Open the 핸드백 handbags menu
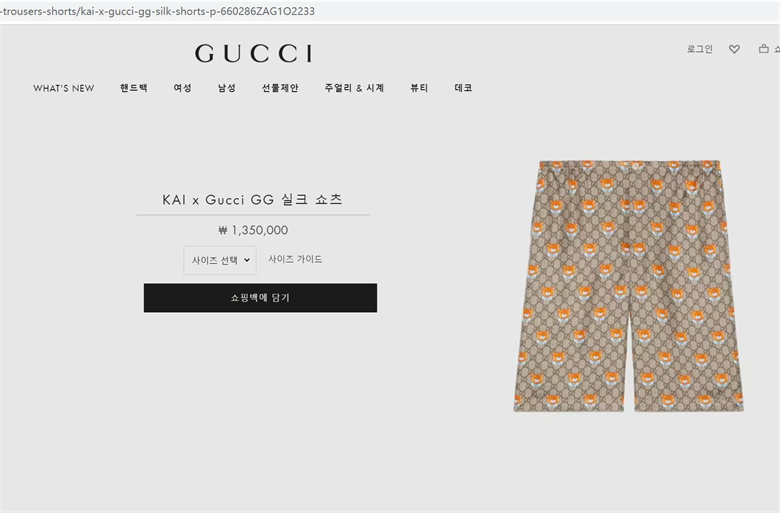This screenshot has height=513, width=780. click(133, 88)
